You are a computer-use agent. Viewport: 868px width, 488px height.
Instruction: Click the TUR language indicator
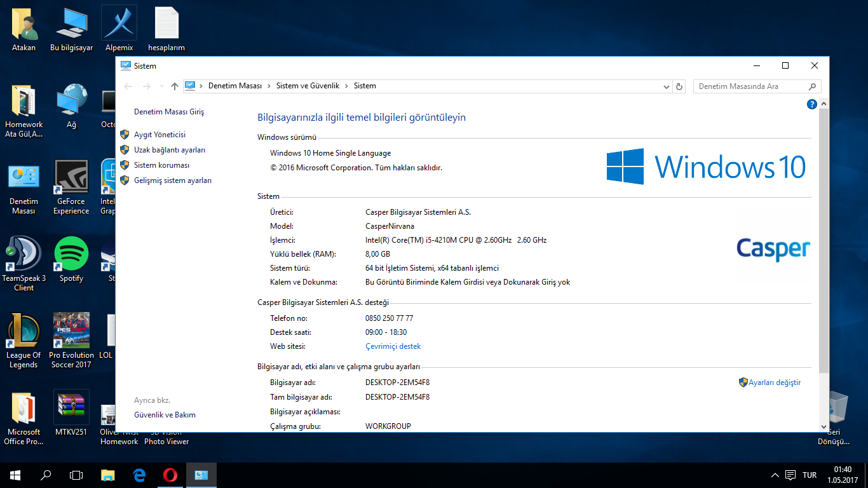[810, 475]
